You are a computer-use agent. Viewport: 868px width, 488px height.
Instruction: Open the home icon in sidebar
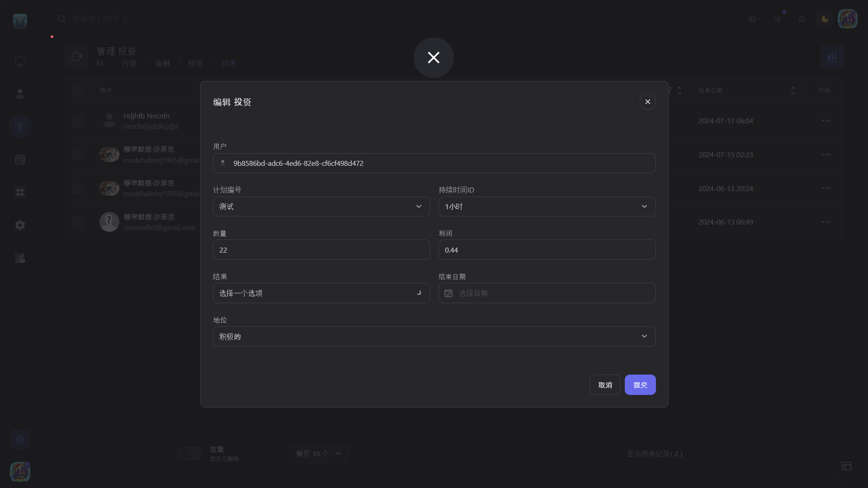pyautogui.click(x=20, y=61)
